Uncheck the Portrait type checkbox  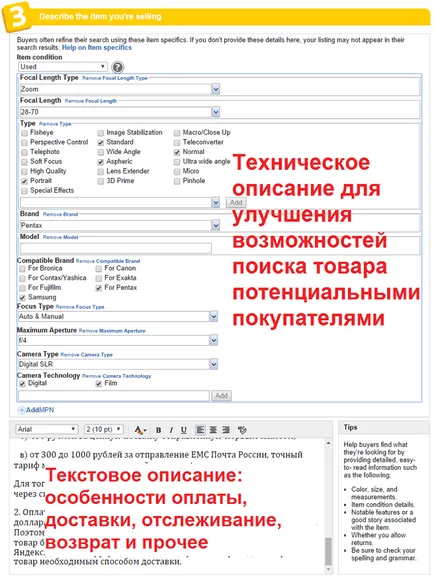(24, 181)
